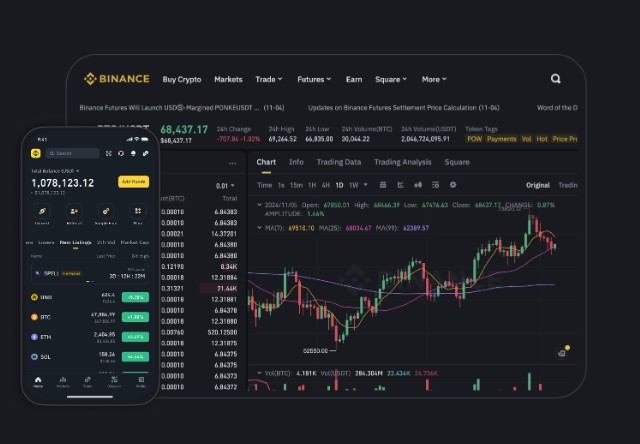Select the 15m chart interval
The height and width of the screenshot is (444, 640).
296,185
